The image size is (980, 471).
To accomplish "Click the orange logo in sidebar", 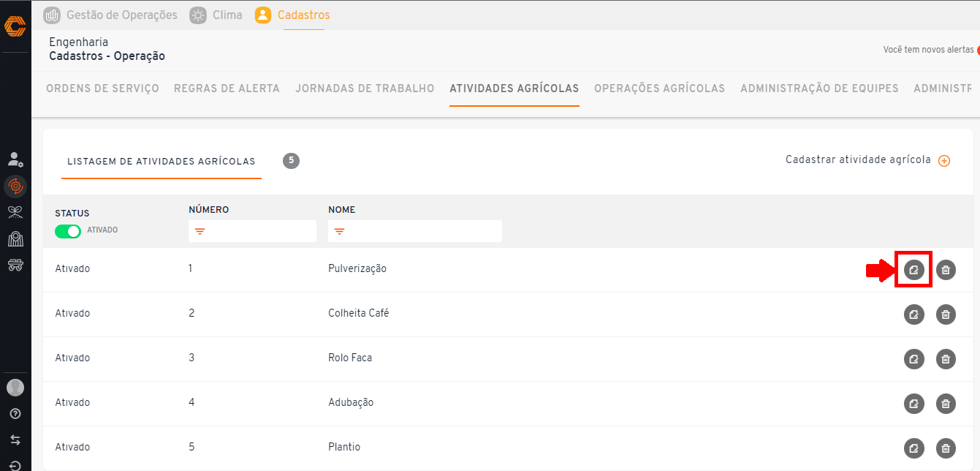I will (15, 26).
